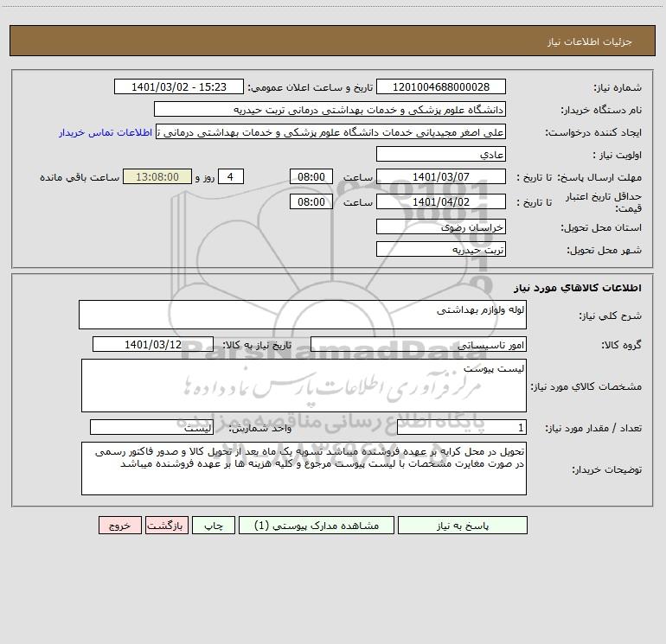This screenshot has height=644, width=666.
Task: Click general description field 'لوله ولوازم بهداشتی'
Action: [x=303, y=315]
